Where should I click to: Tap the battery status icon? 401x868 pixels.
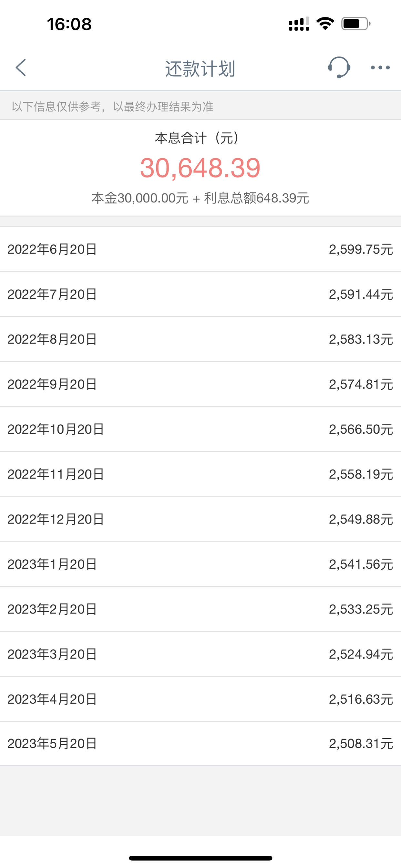click(356, 24)
